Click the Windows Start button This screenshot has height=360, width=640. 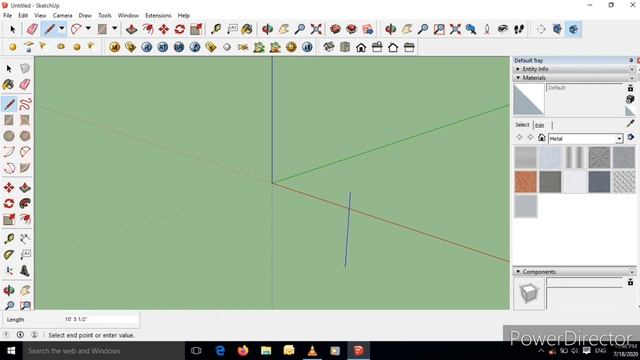tap(11, 351)
